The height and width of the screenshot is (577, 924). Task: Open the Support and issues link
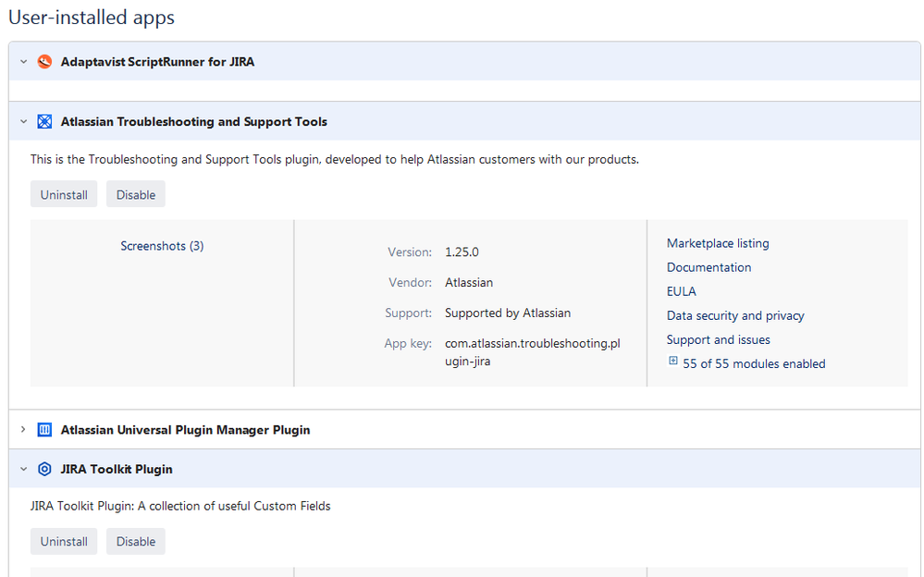[x=719, y=340]
